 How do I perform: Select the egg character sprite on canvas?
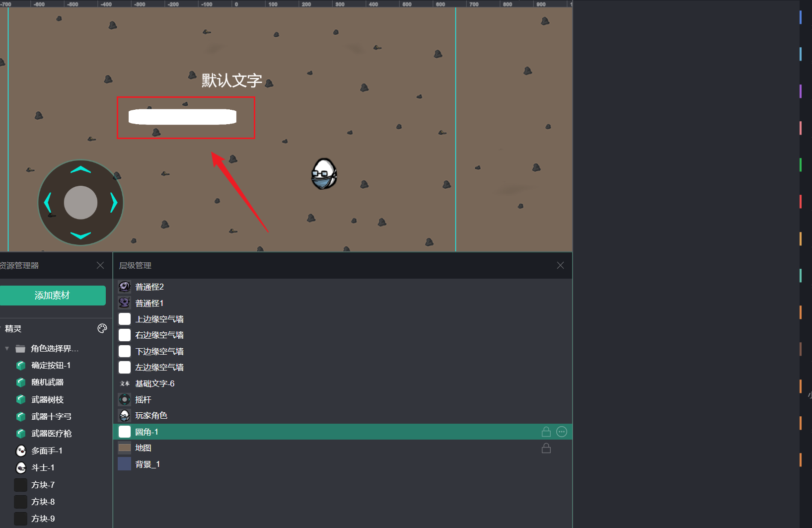pos(324,174)
